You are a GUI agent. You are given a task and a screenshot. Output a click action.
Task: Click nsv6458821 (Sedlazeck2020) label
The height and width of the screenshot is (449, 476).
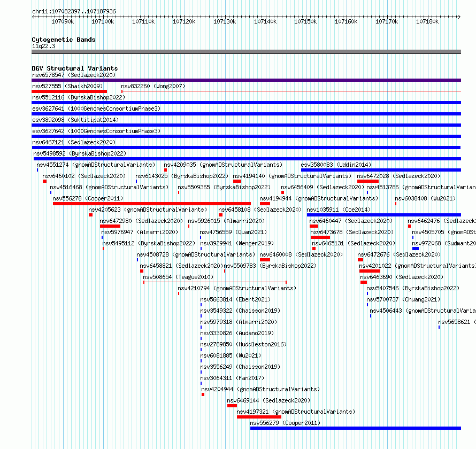[181, 266]
